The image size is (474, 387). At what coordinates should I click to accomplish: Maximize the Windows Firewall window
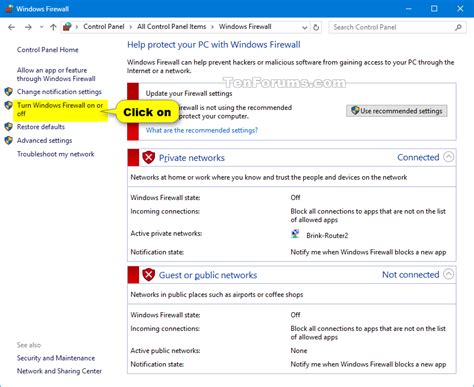[x=434, y=9]
